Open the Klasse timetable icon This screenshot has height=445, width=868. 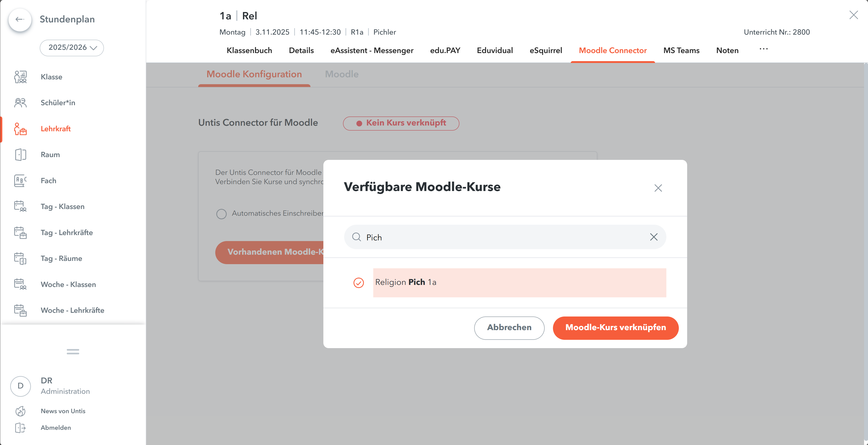point(20,77)
